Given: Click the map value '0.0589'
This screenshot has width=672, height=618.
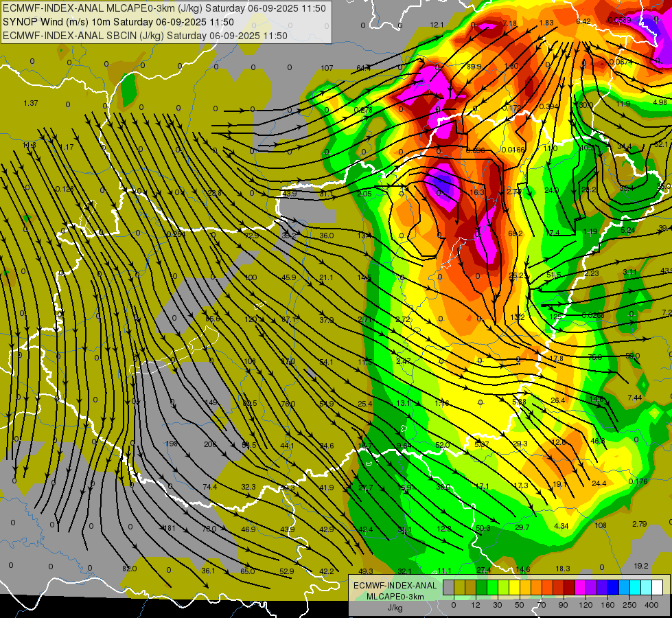Looking at the screenshot, I should pyautogui.click(x=619, y=20).
